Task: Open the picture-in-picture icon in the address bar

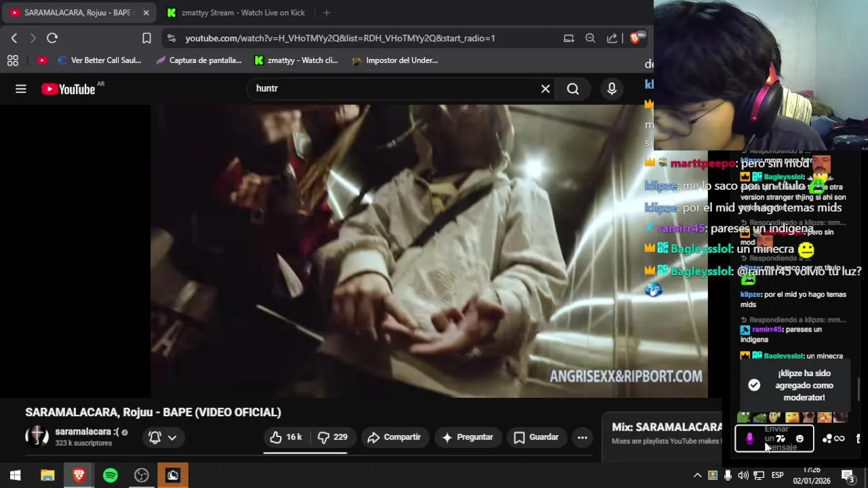Action: 569,38
